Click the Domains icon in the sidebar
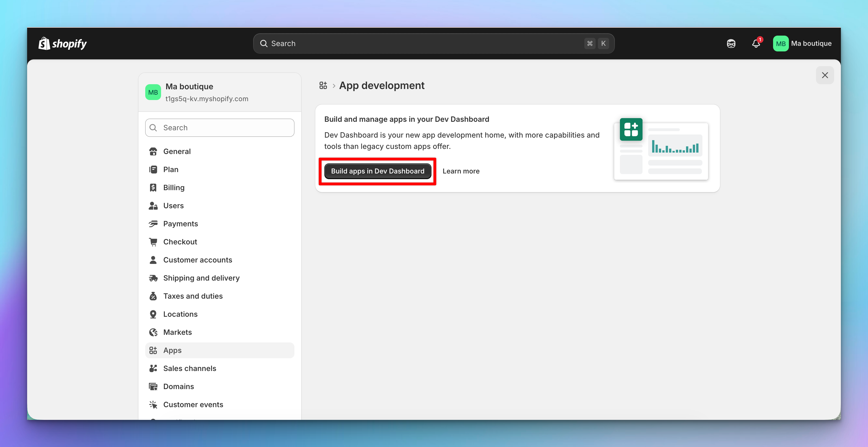 pyautogui.click(x=153, y=386)
